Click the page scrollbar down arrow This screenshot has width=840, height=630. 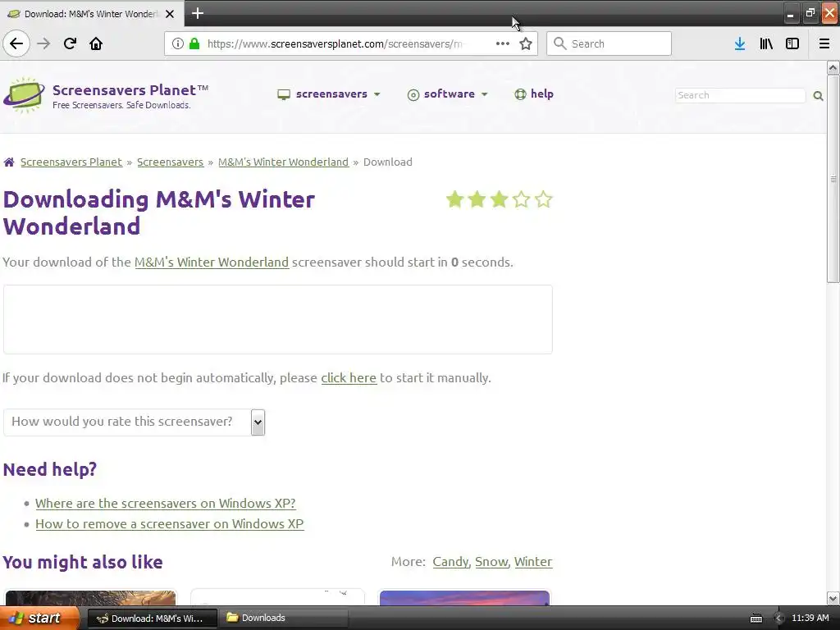833,598
